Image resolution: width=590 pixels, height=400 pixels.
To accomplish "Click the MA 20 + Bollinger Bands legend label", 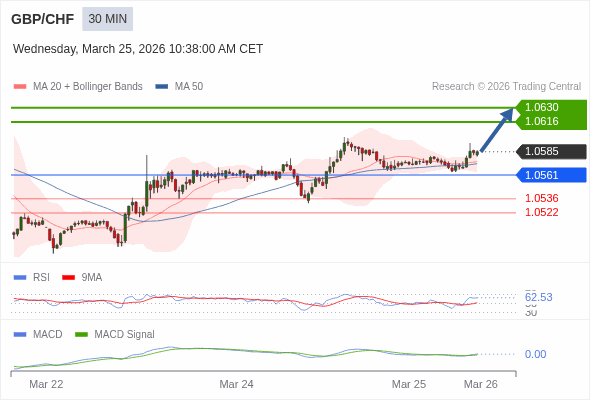I will click(x=88, y=87).
